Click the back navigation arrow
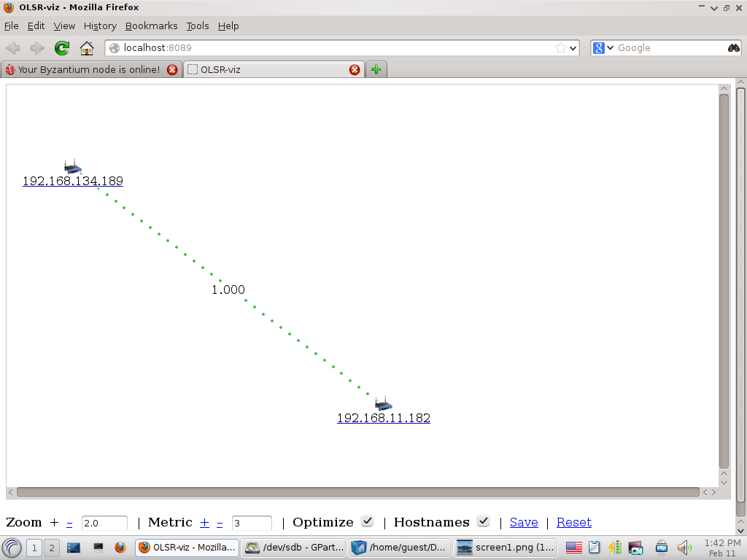747x560 pixels. tap(12, 48)
